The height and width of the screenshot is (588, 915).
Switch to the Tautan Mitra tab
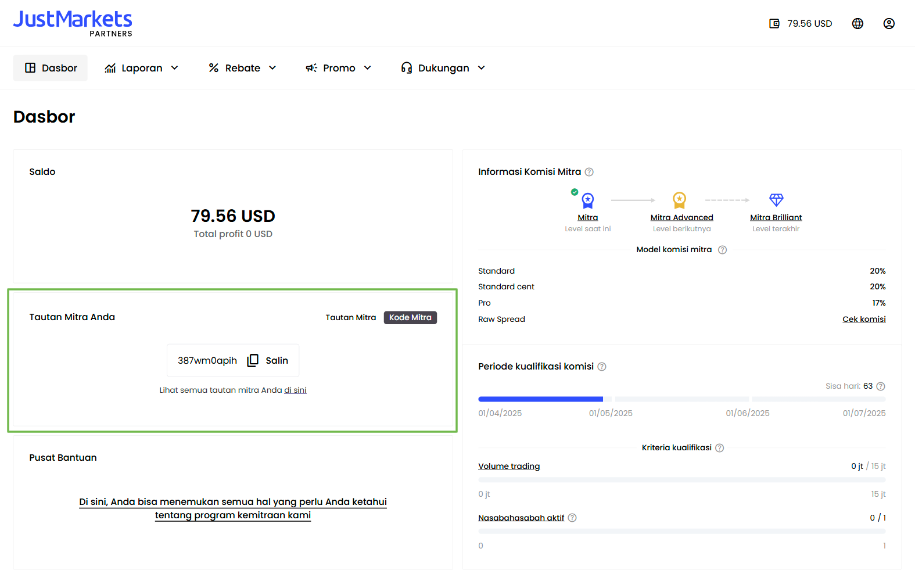click(351, 317)
